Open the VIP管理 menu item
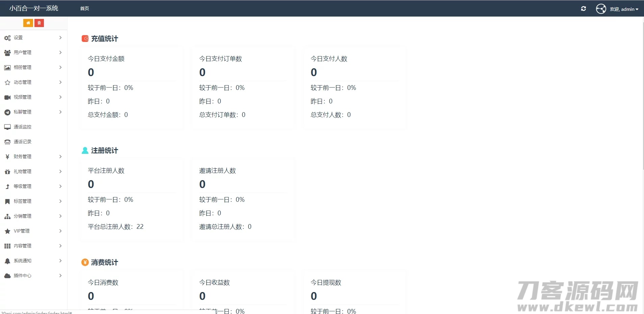644x314 pixels. coord(22,231)
